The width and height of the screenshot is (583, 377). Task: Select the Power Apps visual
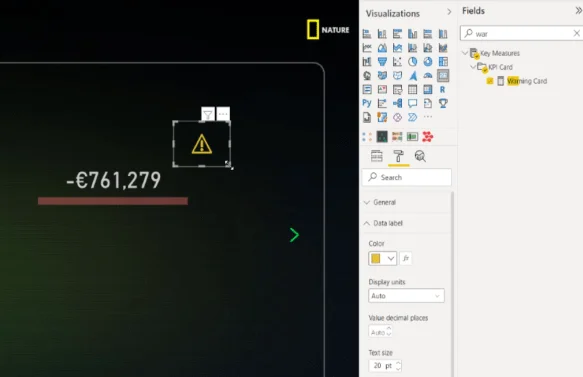click(x=397, y=117)
